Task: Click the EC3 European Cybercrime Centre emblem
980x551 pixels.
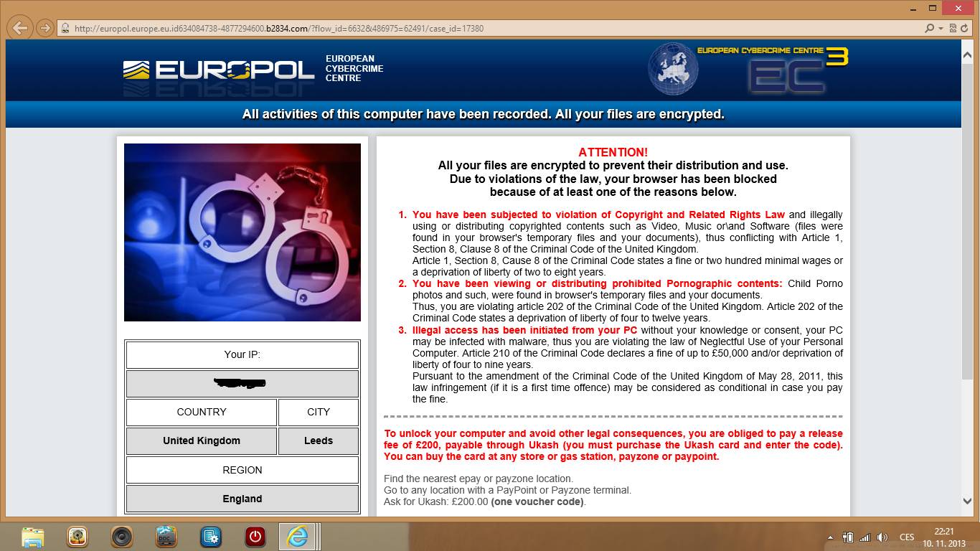Action: [773, 70]
